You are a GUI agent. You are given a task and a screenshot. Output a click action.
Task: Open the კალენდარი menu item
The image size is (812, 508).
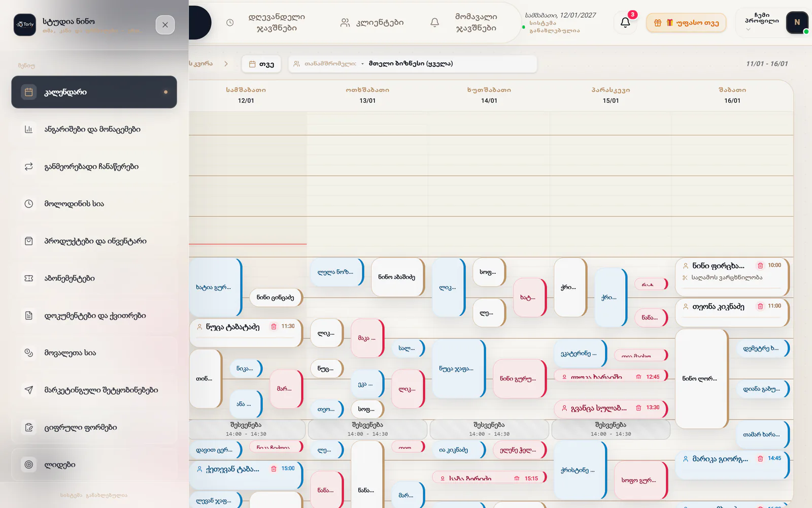tap(94, 92)
